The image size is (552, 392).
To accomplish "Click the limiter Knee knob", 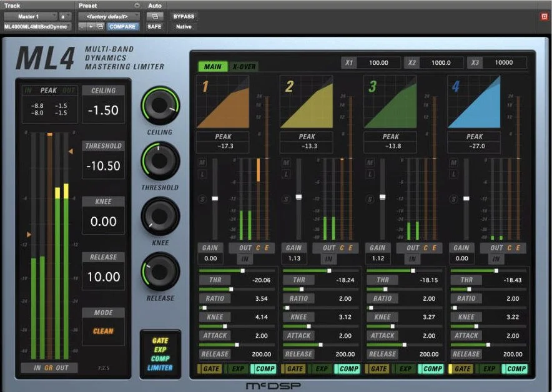I will click(160, 216).
